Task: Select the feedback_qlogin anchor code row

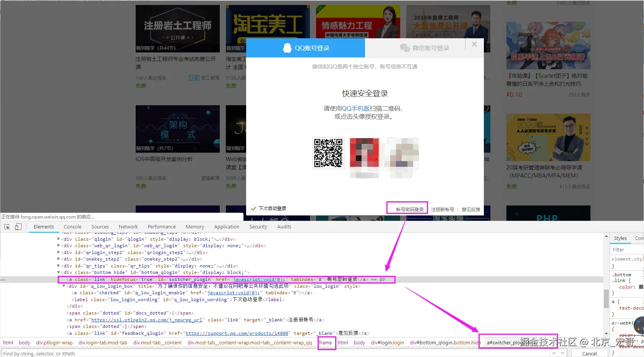Action: 218,333
